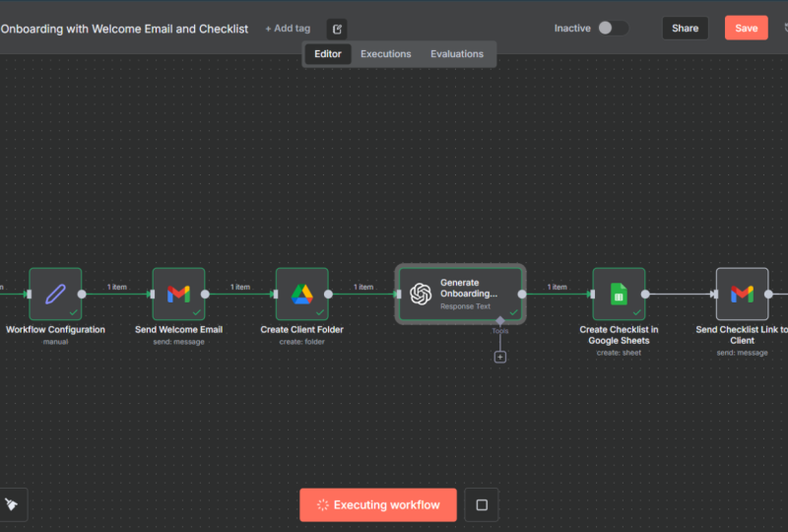Switch to the Executions tab
Viewport: 788px width, 532px height.
(x=385, y=54)
